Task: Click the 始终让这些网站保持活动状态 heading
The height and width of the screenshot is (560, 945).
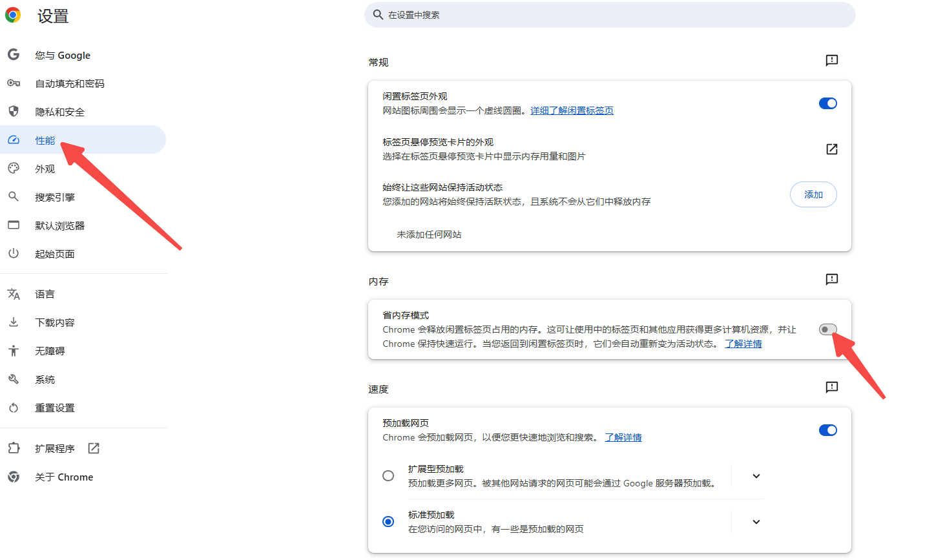Action: (x=442, y=187)
